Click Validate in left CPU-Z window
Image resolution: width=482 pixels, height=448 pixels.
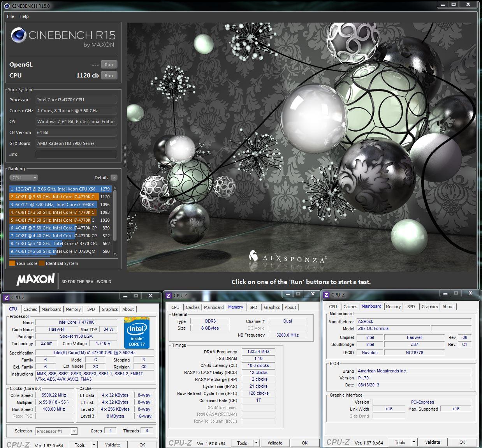click(x=113, y=445)
